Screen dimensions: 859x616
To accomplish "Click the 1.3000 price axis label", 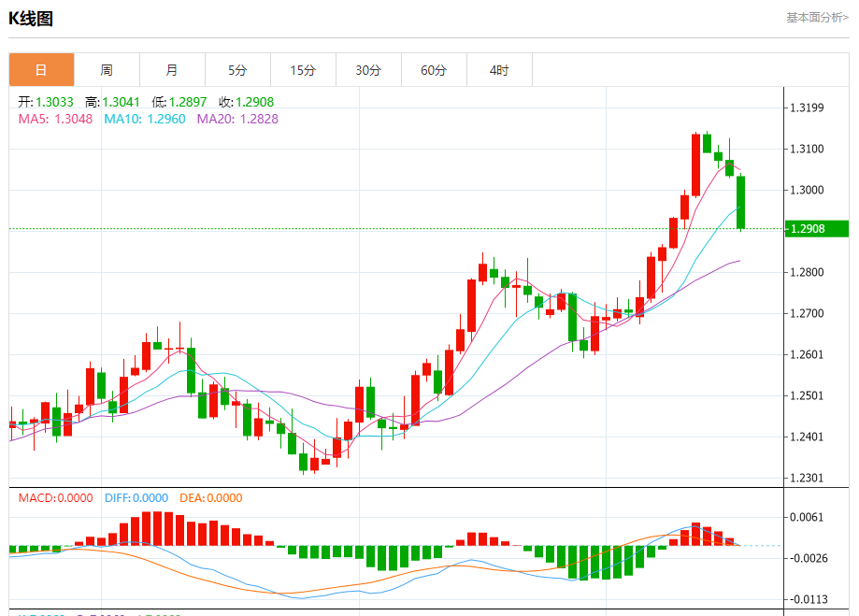I will point(807,190).
